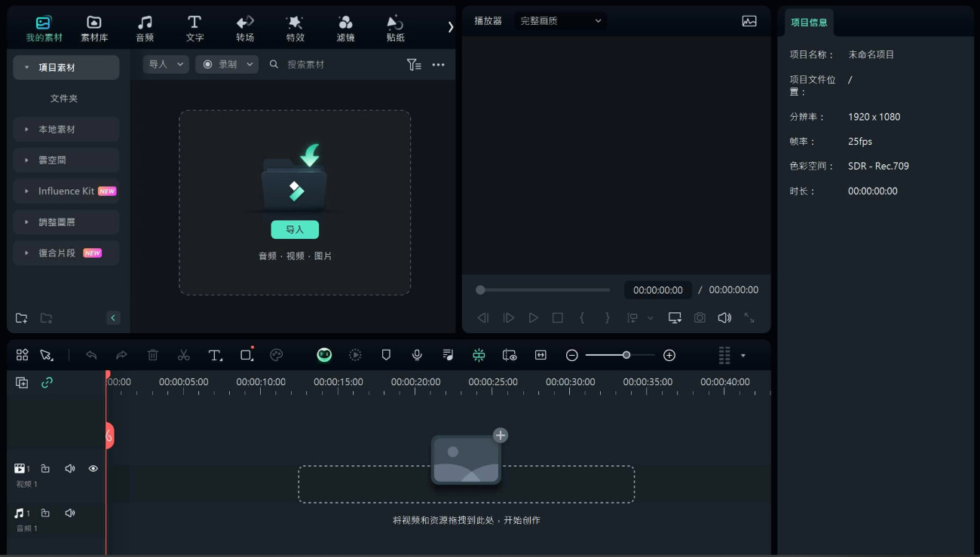This screenshot has height=557, width=980.
Task: Click the scissors split icon in timeline toolbar
Action: pos(183,355)
